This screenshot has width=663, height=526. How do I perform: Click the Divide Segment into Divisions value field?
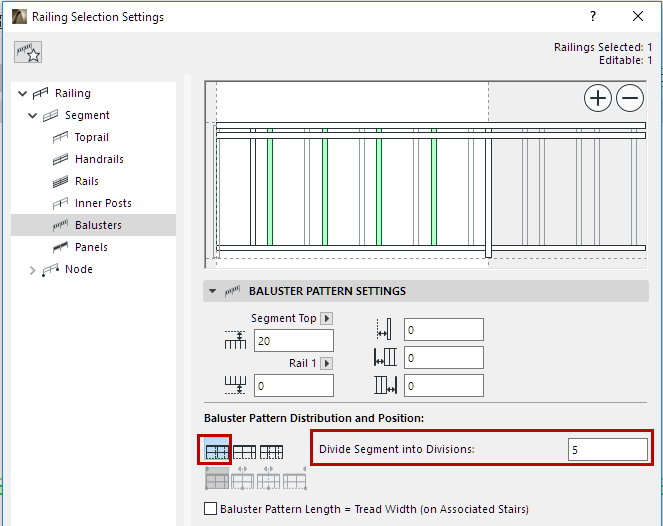pos(608,449)
